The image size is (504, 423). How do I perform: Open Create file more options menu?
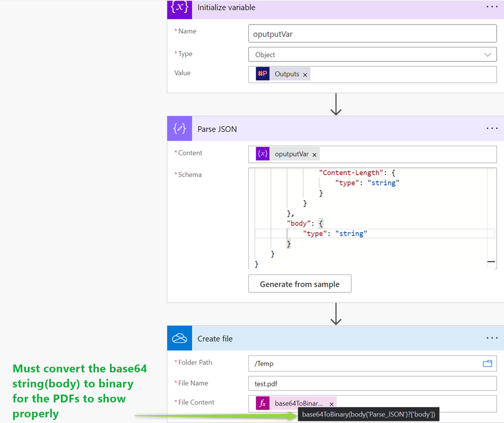491,338
